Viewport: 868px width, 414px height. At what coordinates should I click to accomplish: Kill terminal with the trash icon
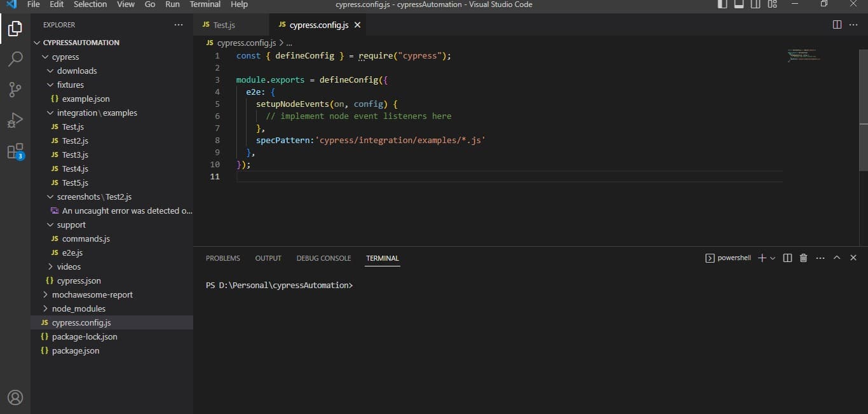[804, 258]
